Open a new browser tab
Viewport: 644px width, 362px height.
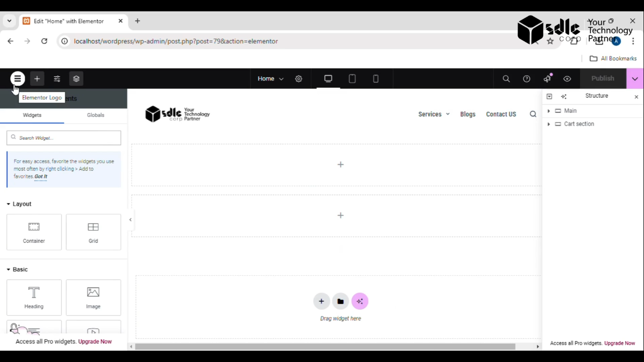[137, 21]
